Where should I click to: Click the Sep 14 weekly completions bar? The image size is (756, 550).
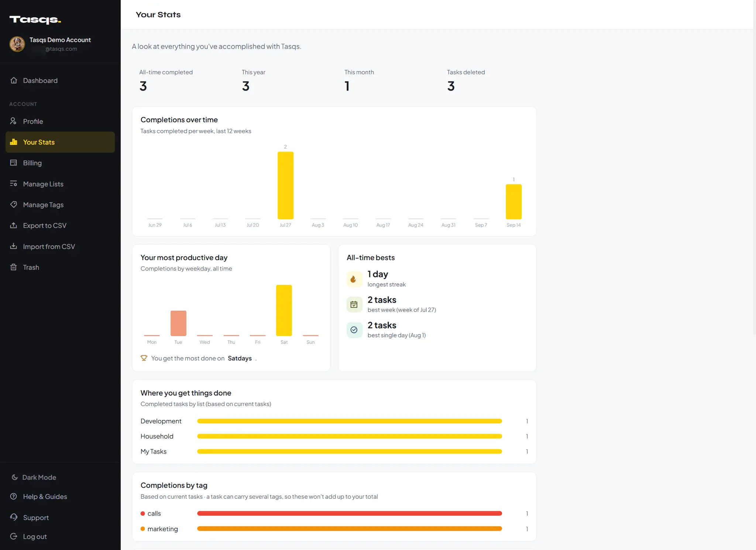click(x=513, y=202)
